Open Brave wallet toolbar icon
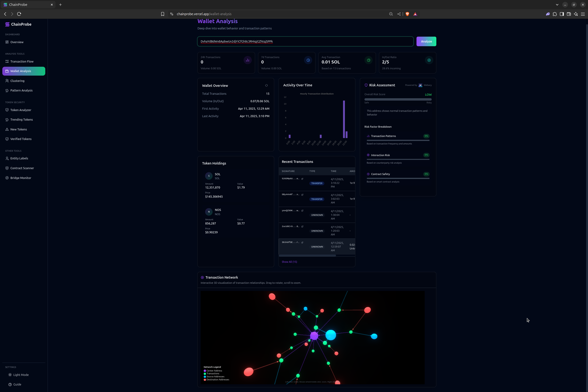The width and height of the screenshot is (588, 392). tap(569, 14)
